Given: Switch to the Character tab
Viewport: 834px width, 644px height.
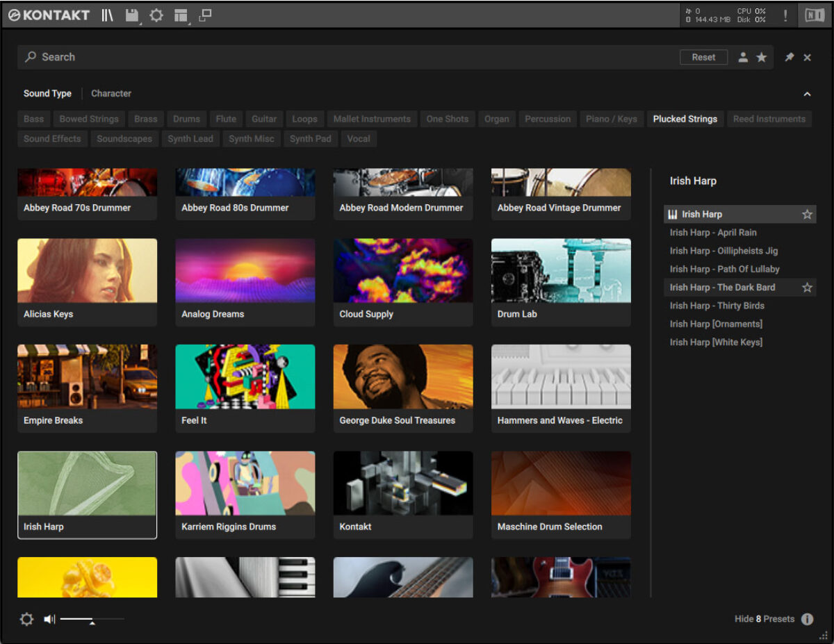Looking at the screenshot, I should [x=111, y=94].
